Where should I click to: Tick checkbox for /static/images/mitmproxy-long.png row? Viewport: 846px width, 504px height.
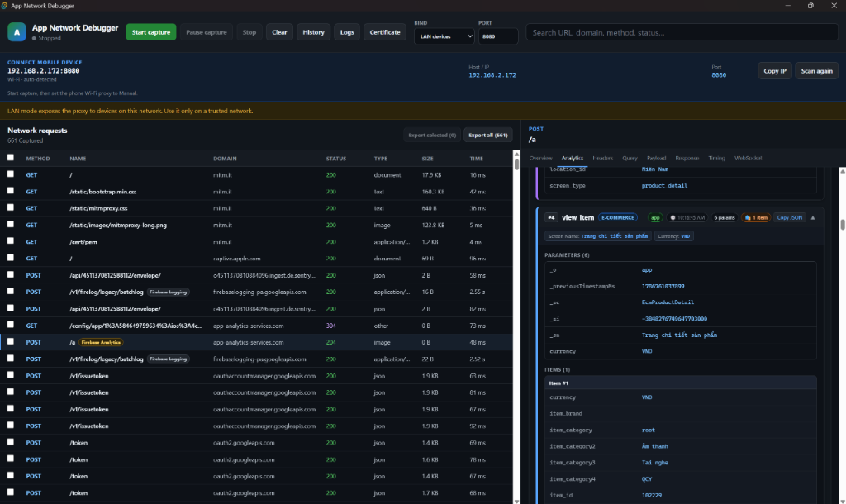coord(10,225)
